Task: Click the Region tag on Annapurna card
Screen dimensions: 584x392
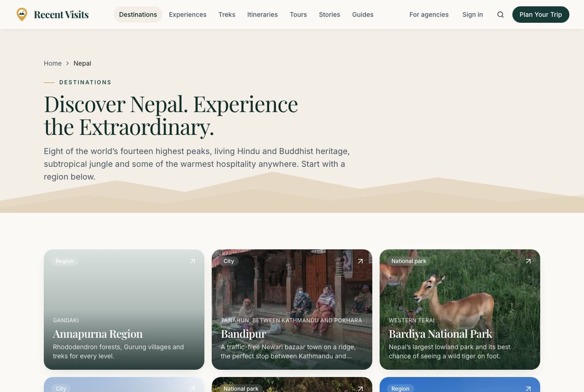Action: point(65,261)
